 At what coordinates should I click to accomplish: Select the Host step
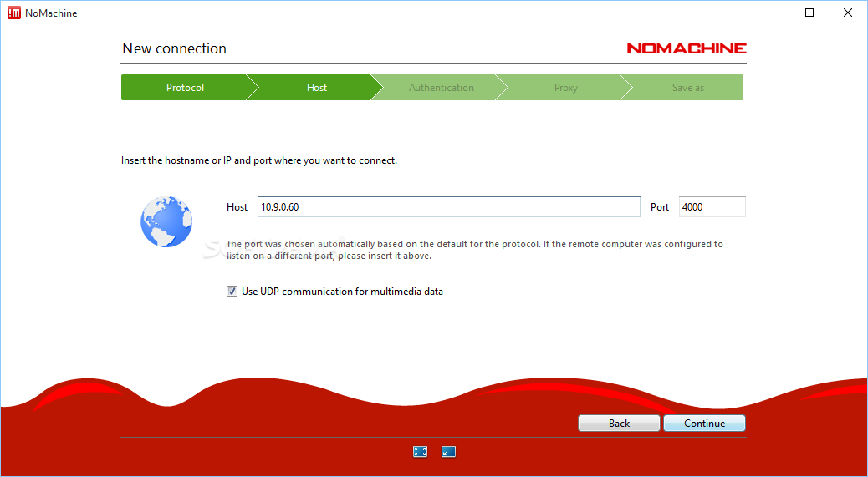(x=317, y=88)
